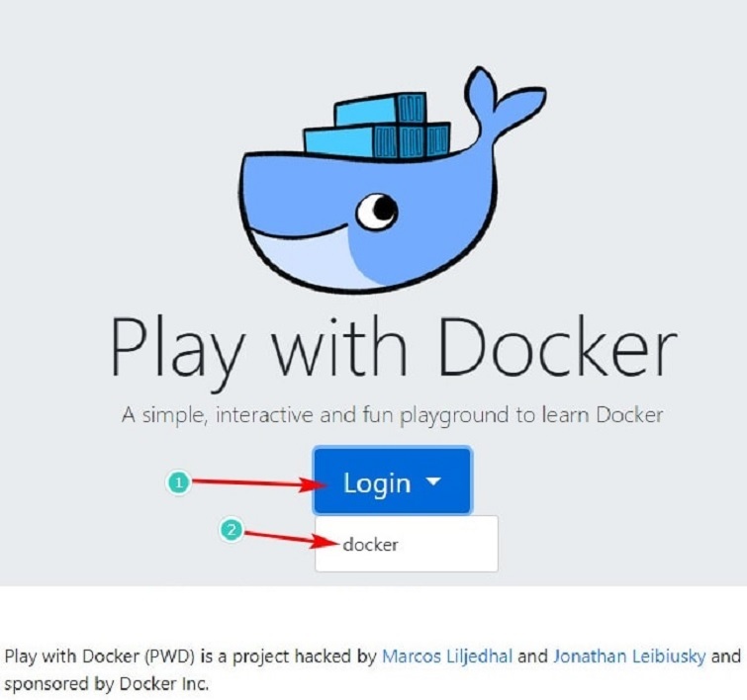Click the teal number 1 annotation badge
Screen dimensions: 747x700
(x=177, y=482)
